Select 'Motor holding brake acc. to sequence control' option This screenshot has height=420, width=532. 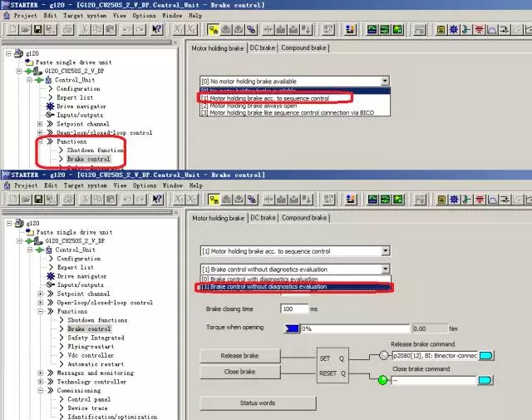(x=264, y=98)
